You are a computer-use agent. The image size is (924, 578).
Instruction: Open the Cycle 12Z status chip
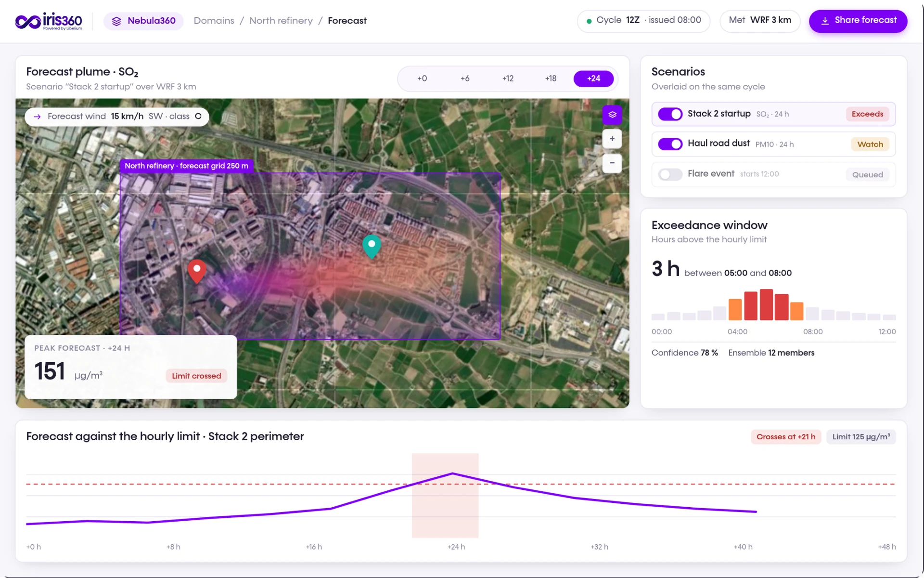[x=643, y=21]
